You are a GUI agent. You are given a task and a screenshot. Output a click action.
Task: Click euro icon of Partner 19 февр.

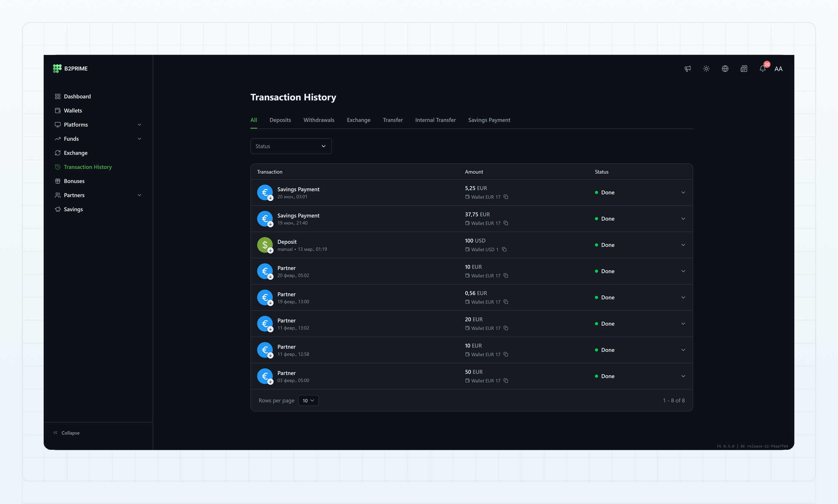click(x=265, y=297)
